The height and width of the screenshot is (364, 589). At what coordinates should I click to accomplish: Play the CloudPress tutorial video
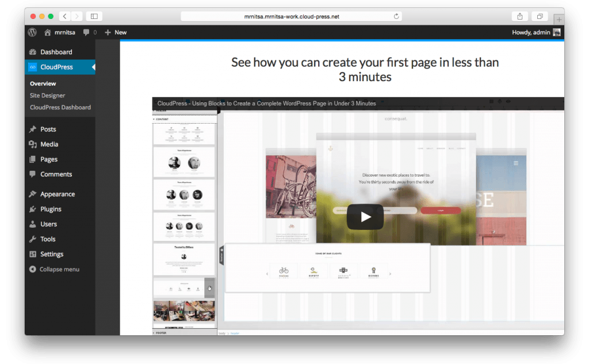pos(365,217)
